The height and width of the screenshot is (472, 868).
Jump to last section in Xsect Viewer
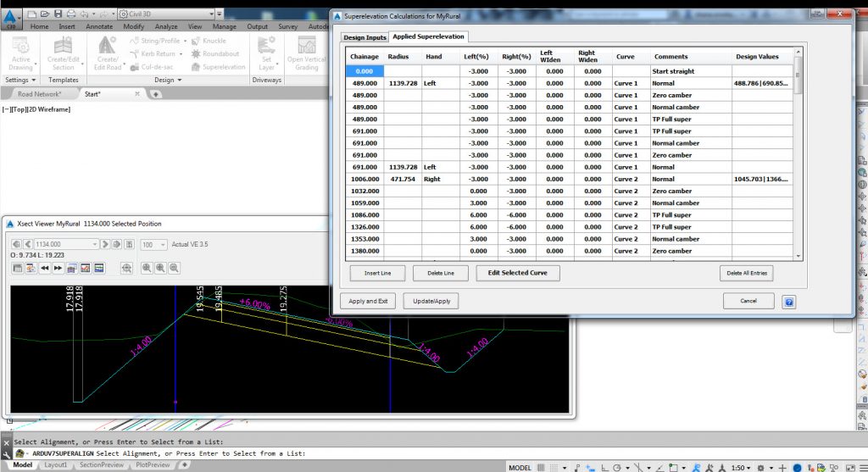point(117,244)
